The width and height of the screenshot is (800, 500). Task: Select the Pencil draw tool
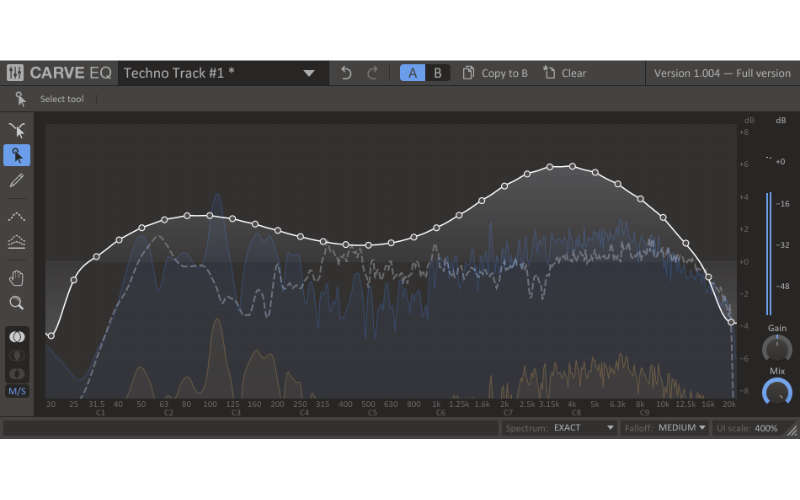click(17, 180)
